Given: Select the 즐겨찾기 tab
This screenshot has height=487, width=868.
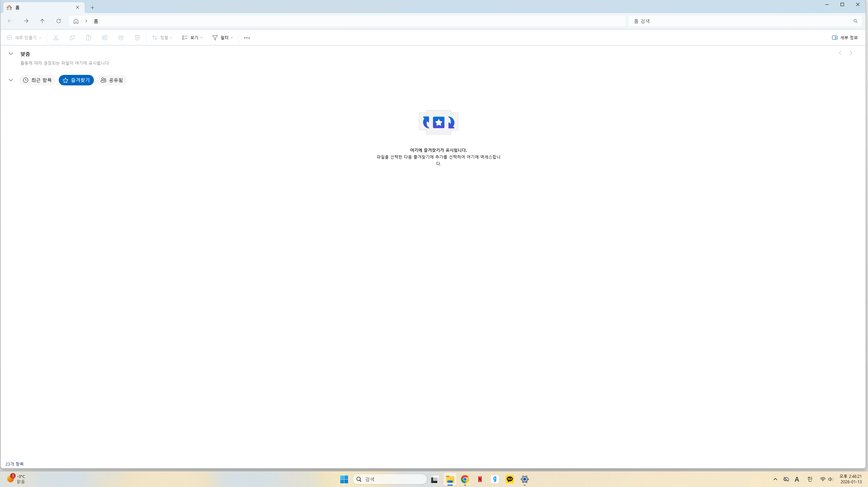Looking at the screenshot, I should click(x=76, y=80).
